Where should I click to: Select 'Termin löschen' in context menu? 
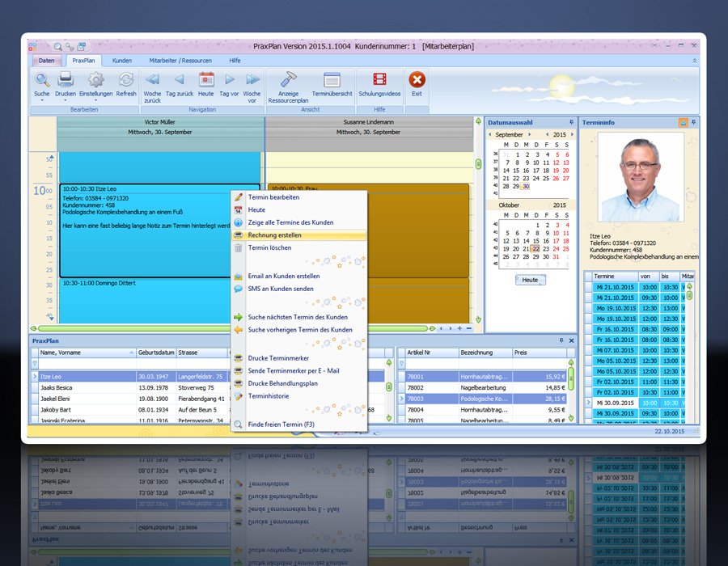[x=269, y=247]
